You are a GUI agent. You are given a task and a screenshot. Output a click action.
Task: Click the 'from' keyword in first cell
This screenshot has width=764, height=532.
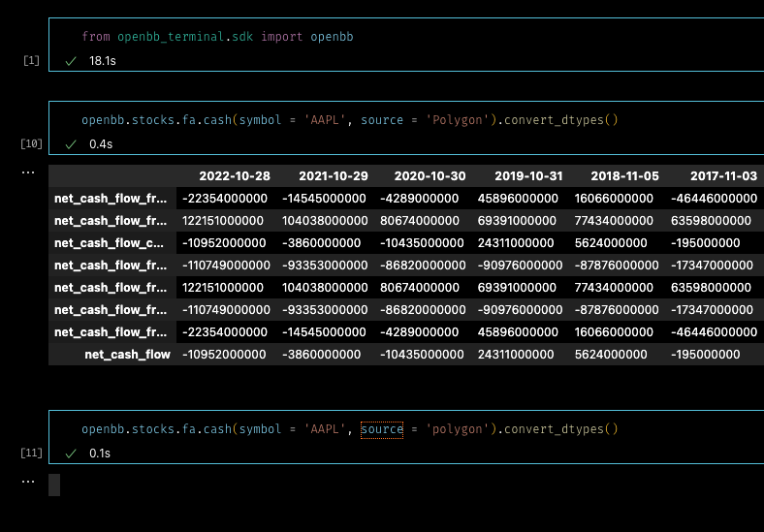pyautogui.click(x=96, y=37)
